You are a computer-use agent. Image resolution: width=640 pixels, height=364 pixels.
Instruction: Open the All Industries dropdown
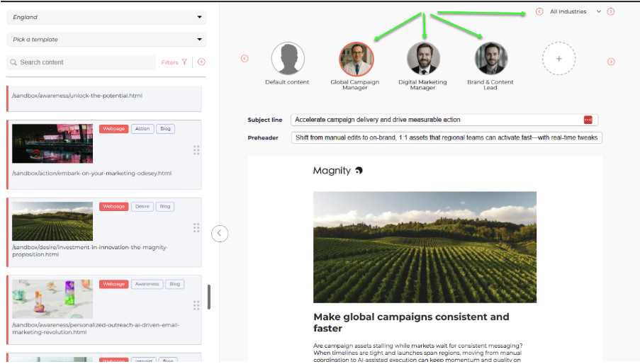pyautogui.click(x=575, y=11)
